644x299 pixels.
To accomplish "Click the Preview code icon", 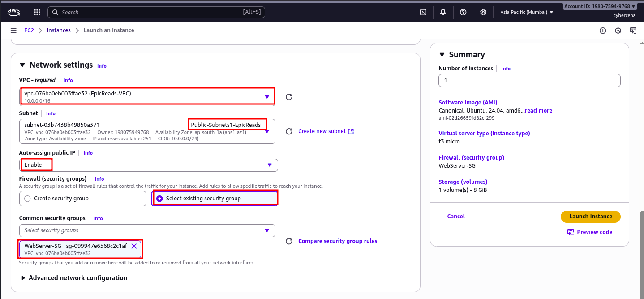I will coord(571,232).
